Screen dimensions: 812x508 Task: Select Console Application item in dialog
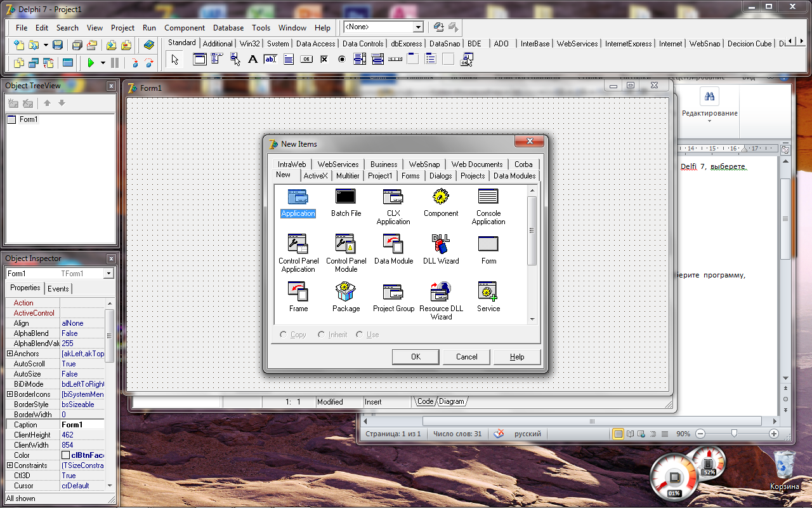(488, 206)
